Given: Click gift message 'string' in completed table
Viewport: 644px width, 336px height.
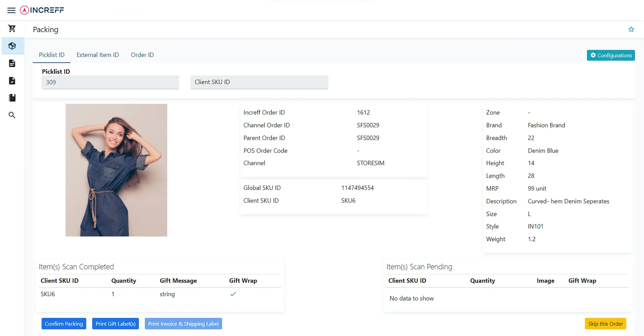Looking at the screenshot, I should [167, 294].
